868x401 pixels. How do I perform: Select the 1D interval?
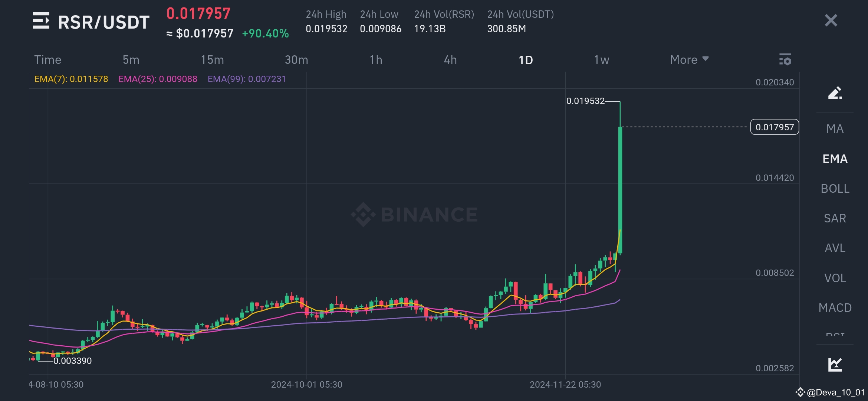[526, 60]
